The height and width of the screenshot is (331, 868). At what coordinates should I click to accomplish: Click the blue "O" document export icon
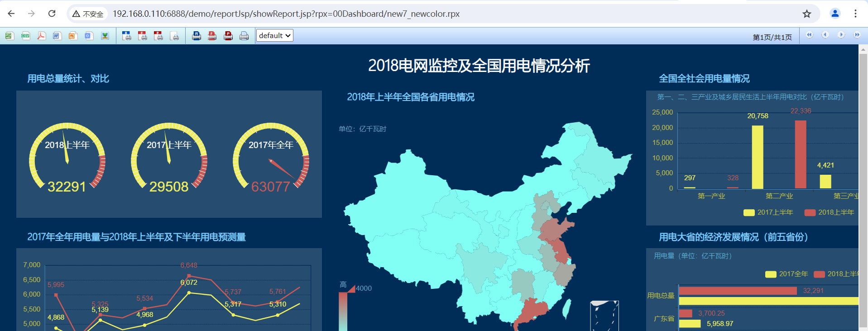89,36
